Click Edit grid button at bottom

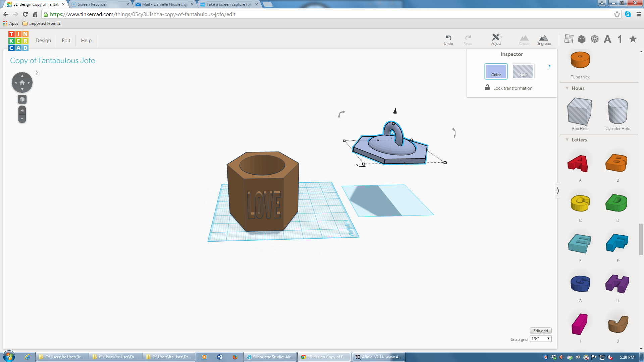coord(540,330)
